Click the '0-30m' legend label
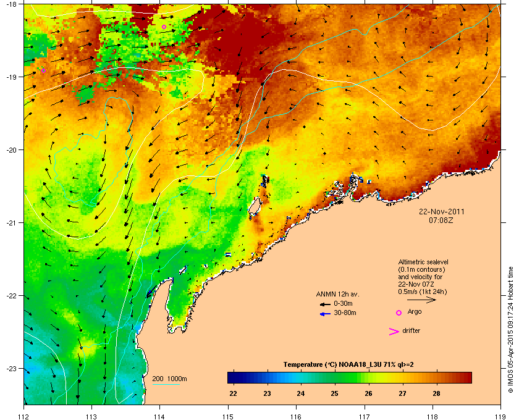The height and width of the screenshot is (420, 519). (x=343, y=303)
